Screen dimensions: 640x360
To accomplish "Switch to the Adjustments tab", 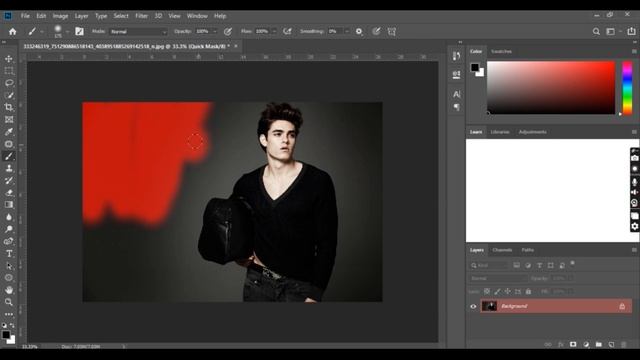I will 533,132.
